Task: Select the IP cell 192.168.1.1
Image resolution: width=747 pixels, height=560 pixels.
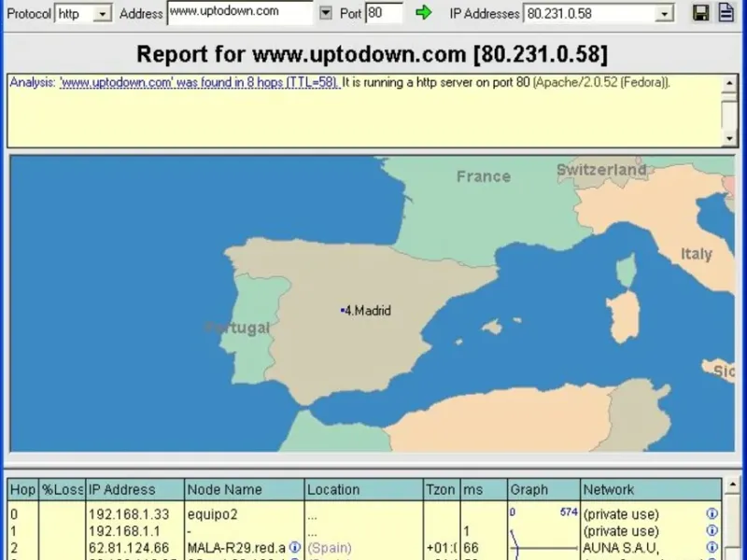Action: coord(124,531)
